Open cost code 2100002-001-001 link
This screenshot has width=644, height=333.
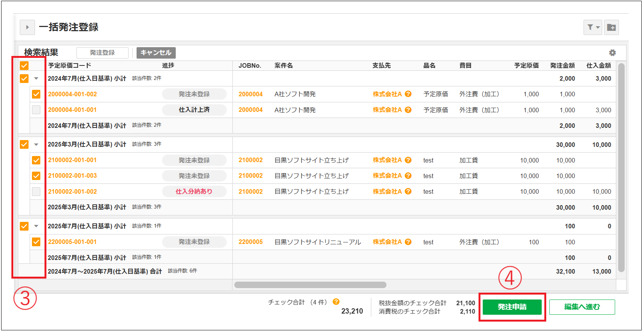pos(72,160)
